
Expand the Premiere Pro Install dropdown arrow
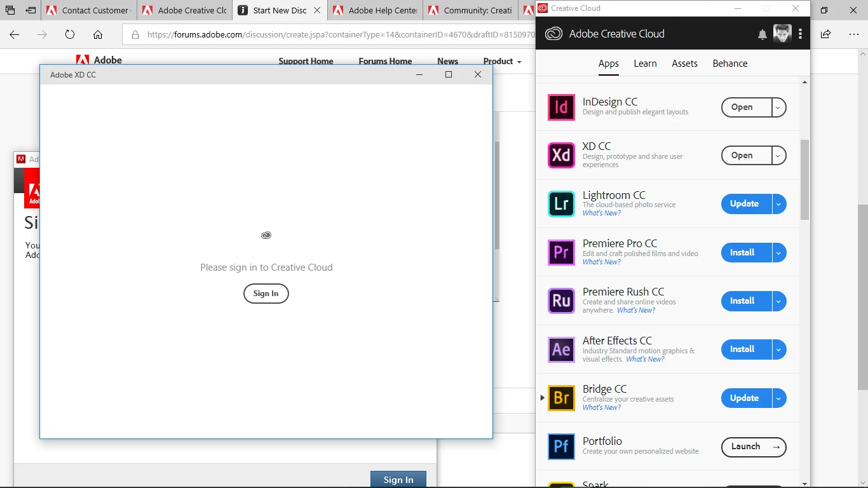point(779,252)
